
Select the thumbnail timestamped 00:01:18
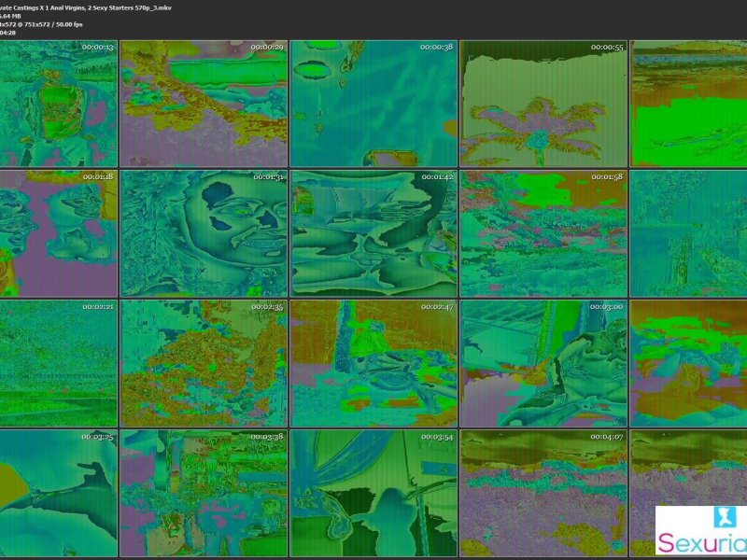[x=58, y=233]
